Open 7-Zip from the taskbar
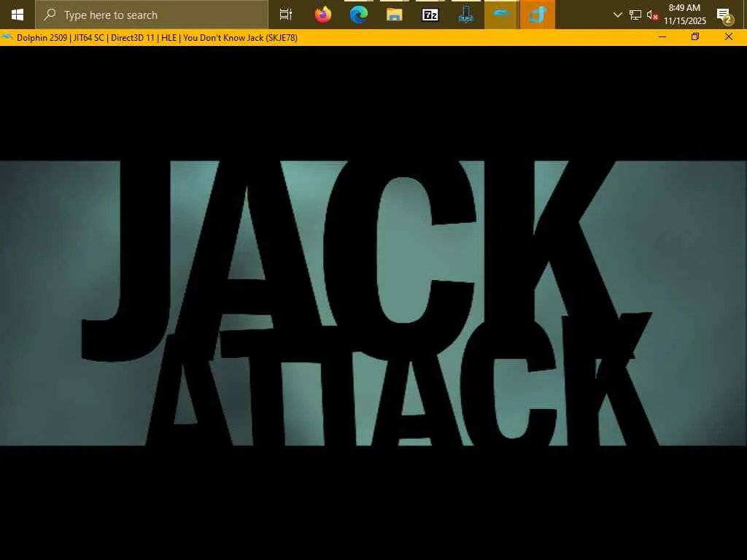 (x=430, y=15)
